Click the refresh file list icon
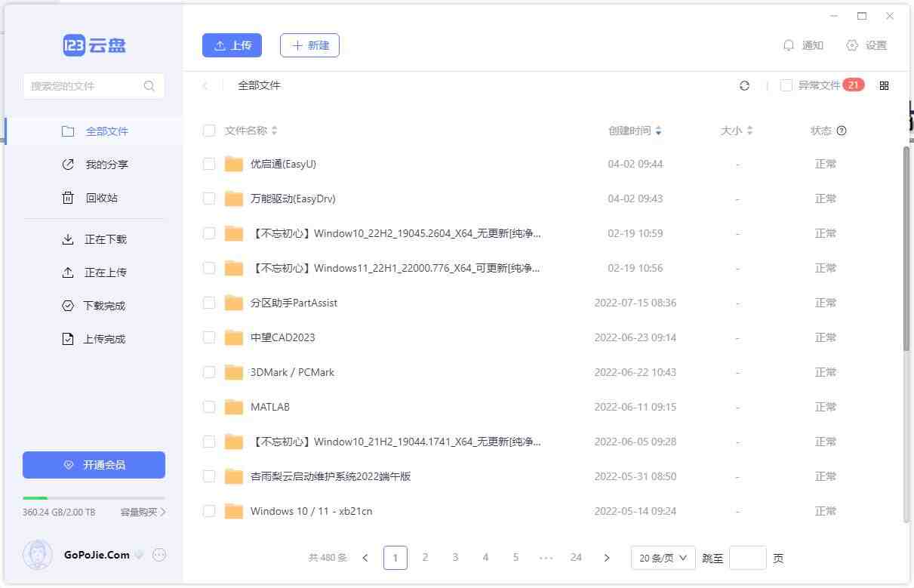 click(x=744, y=85)
